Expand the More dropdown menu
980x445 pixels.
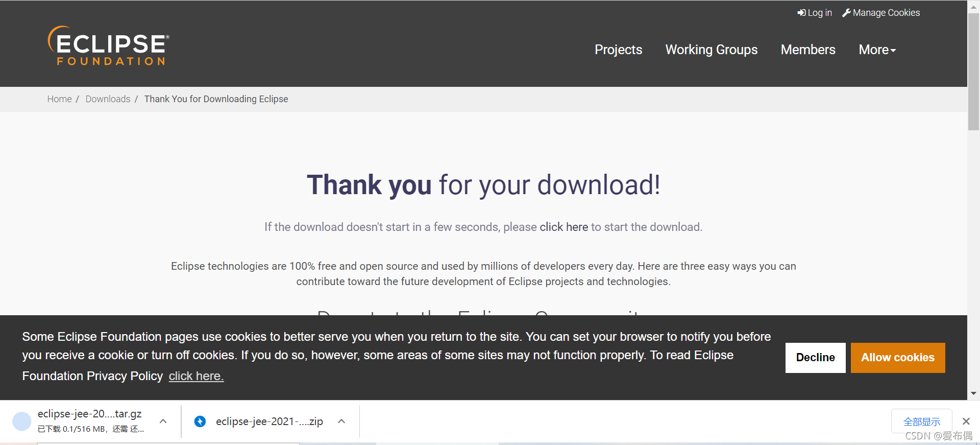coord(877,50)
